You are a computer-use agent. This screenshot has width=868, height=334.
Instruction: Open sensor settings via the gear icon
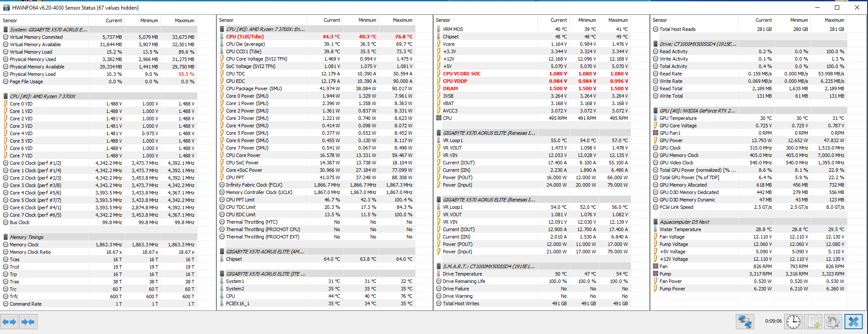point(833,322)
